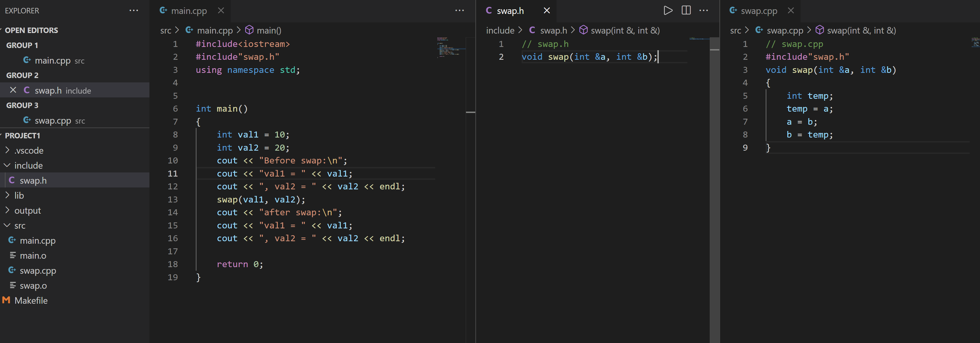This screenshot has width=980, height=343.
Task: Click swap.cpp breadcrumb in swap.cpp editor
Action: tap(785, 31)
